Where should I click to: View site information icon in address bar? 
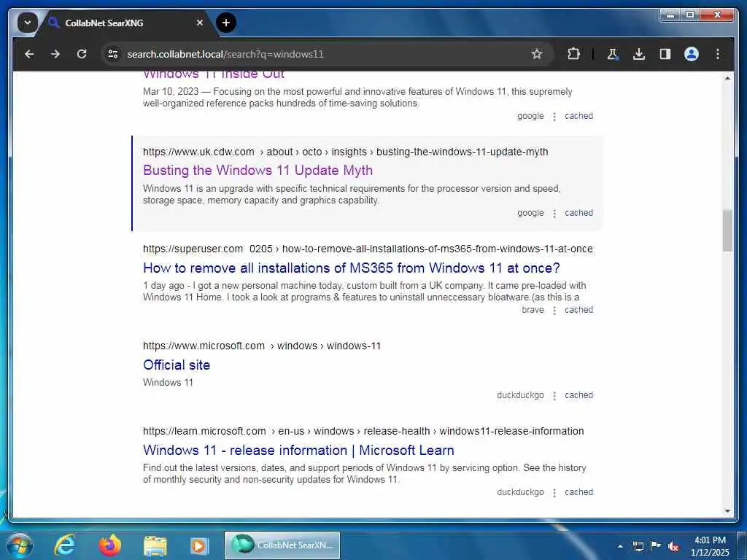[x=113, y=54]
